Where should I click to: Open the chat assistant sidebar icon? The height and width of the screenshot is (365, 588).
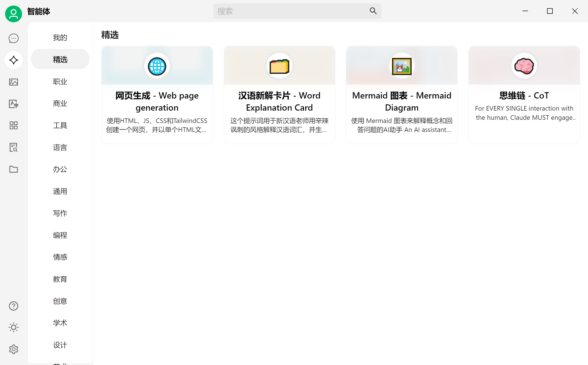(14, 38)
